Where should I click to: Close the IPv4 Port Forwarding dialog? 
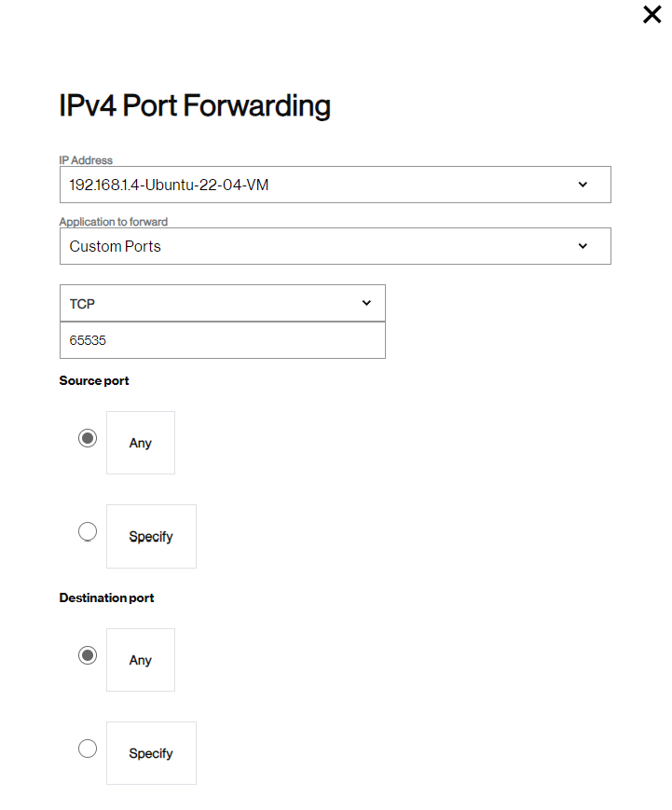click(x=651, y=15)
